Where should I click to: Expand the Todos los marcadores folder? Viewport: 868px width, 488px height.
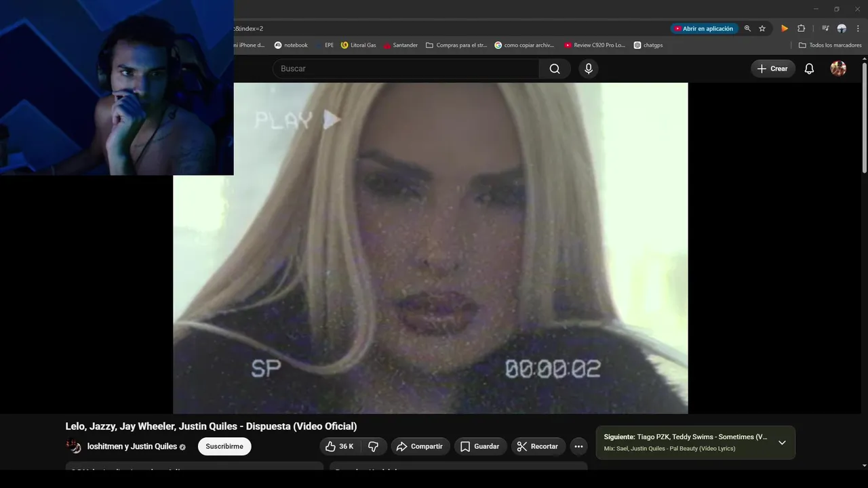click(830, 45)
